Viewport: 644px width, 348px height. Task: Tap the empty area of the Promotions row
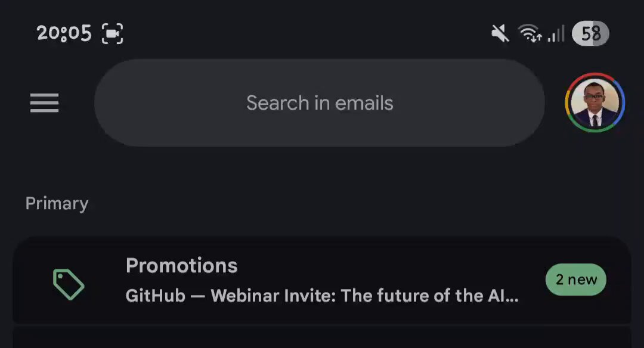(x=390, y=267)
